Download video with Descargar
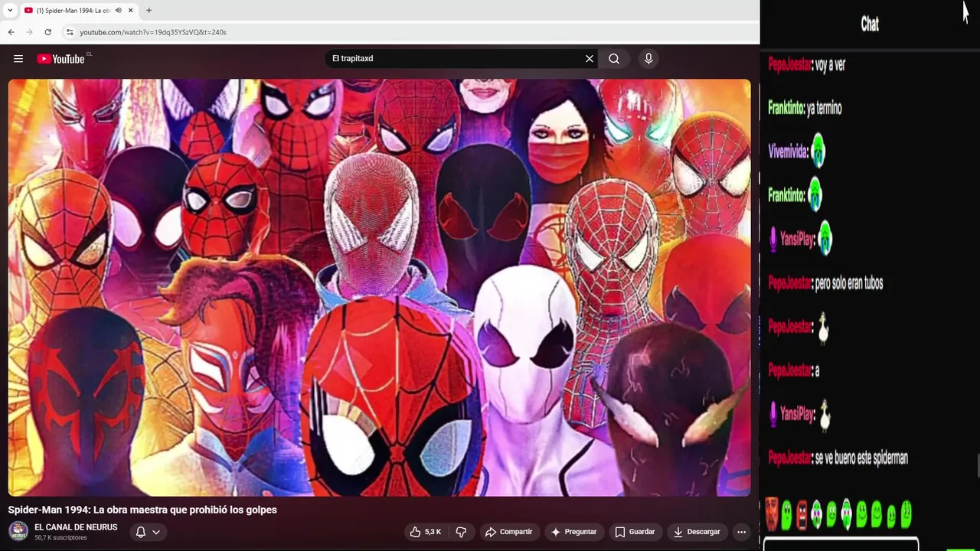Screen dimensions: 980x551 point(697,532)
